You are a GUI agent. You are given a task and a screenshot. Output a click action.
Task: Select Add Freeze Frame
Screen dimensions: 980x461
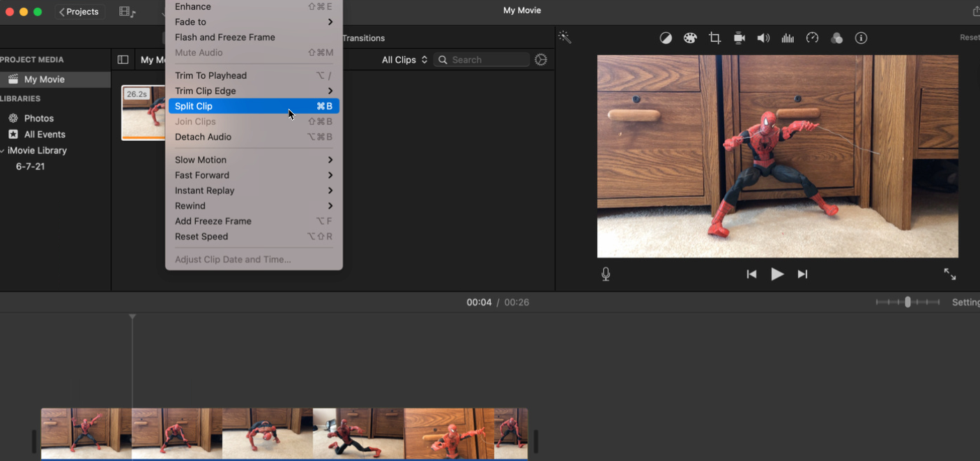(254, 221)
